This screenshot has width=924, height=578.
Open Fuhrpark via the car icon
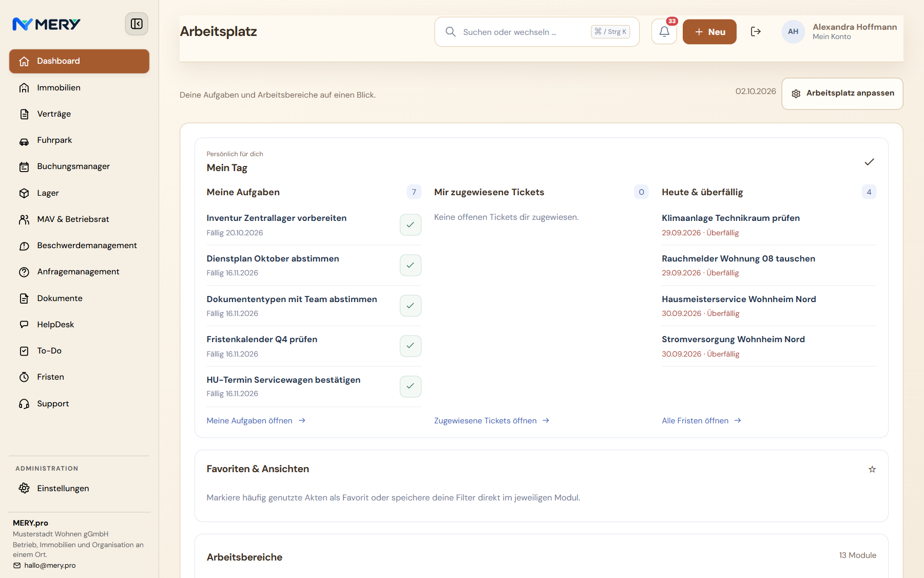tap(24, 140)
